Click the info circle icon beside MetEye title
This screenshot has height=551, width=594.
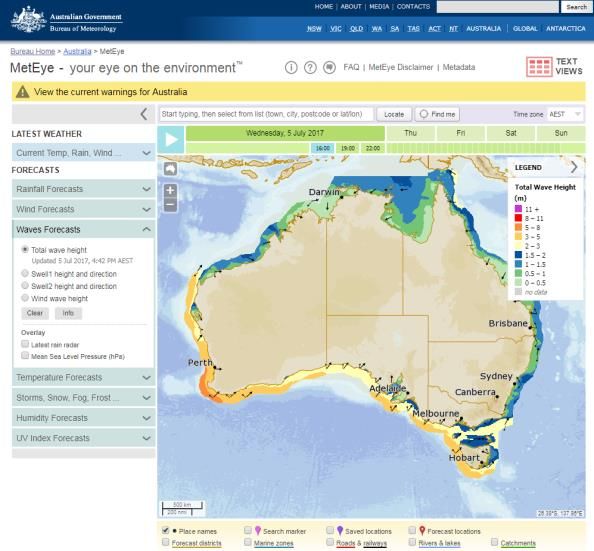click(x=291, y=67)
